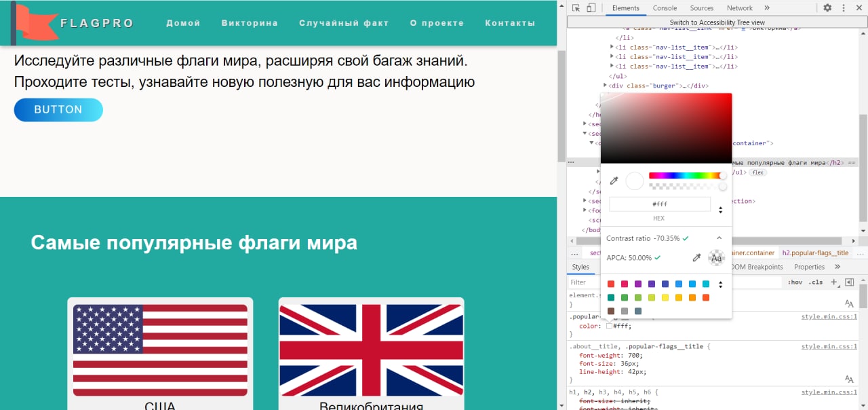This screenshot has width=868, height=410.
Task: Click the USA flag card image
Action: click(160, 350)
